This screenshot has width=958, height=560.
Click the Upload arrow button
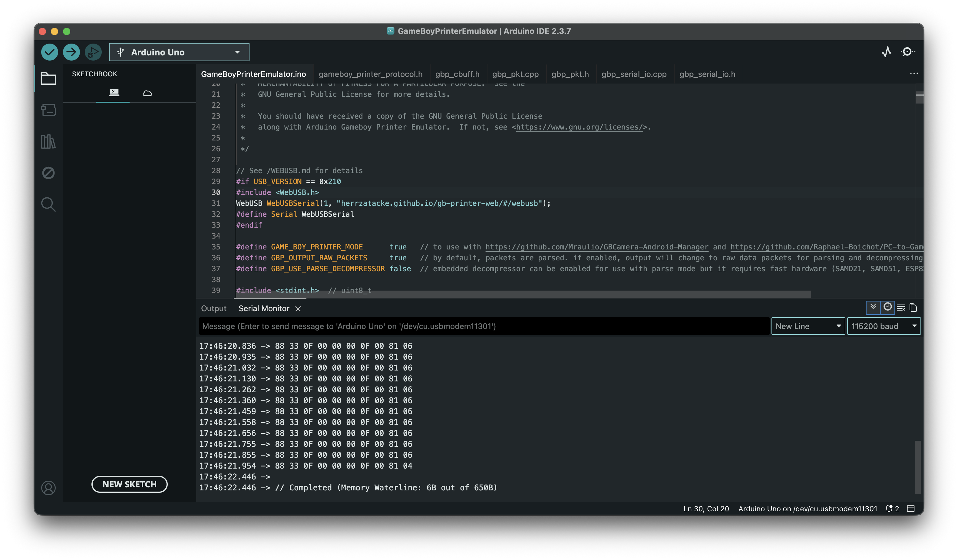point(71,52)
